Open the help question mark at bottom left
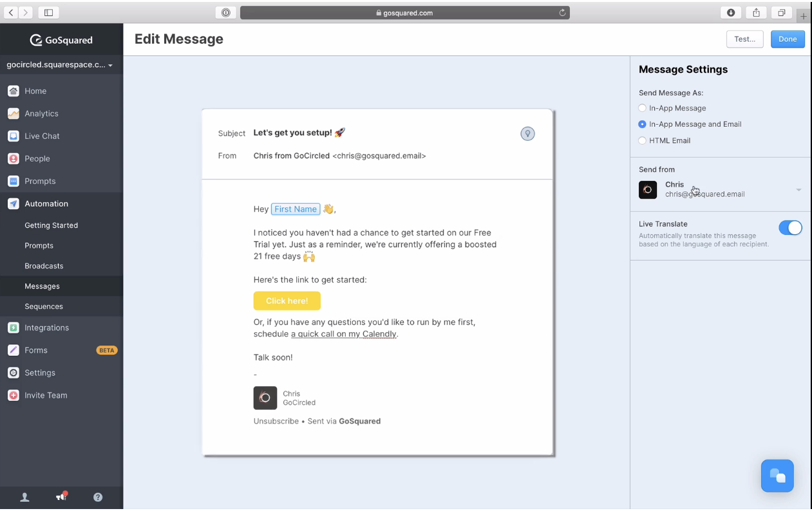Viewport: 812px width, 511px height. [97, 497]
